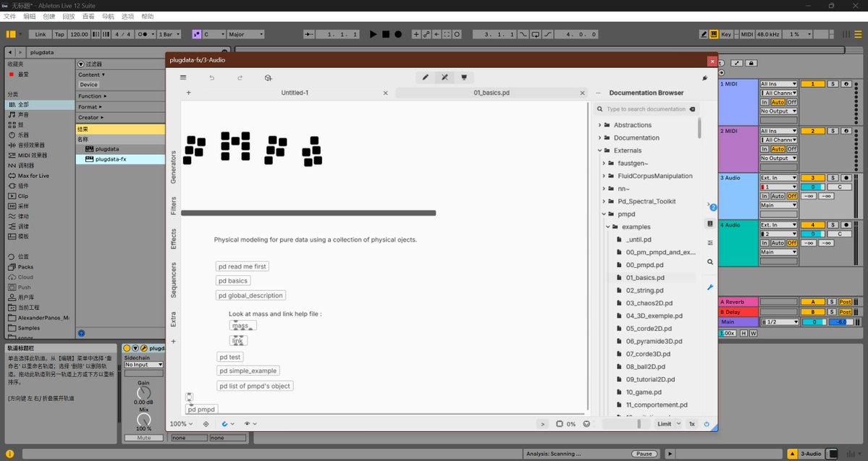This screenshot has width=868, height=461.
Task: Add a new tab with plus icon in plugdata
Action: (x=189, y=93)
